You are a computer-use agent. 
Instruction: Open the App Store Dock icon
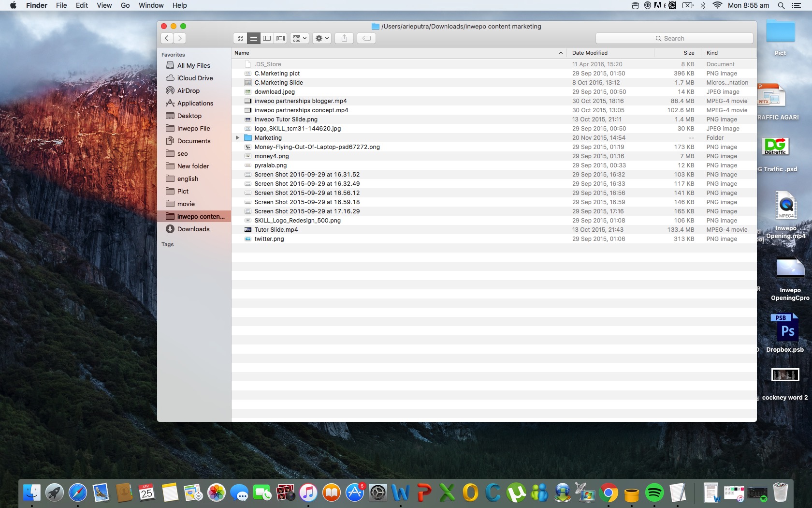pos(355,493)
